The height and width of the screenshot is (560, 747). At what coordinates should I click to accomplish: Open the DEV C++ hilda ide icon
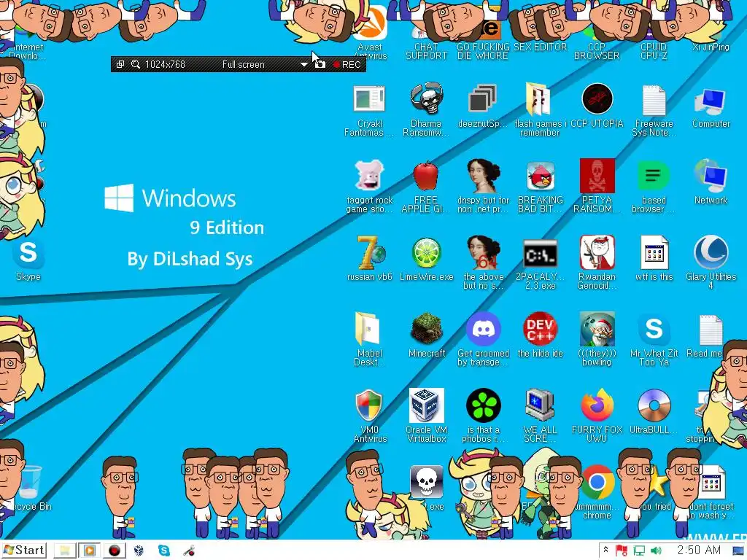540,329
